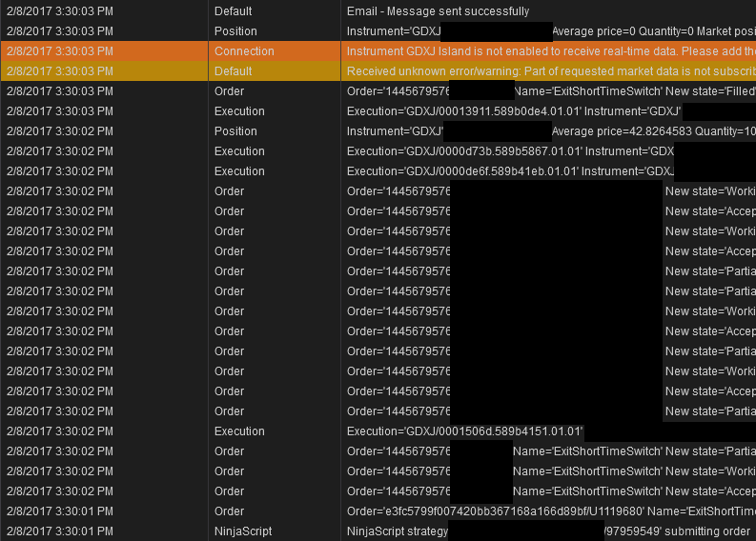Click the Default cell in the yellow warning row
This screenshot has height=541, width=756.
pos(275,71)
